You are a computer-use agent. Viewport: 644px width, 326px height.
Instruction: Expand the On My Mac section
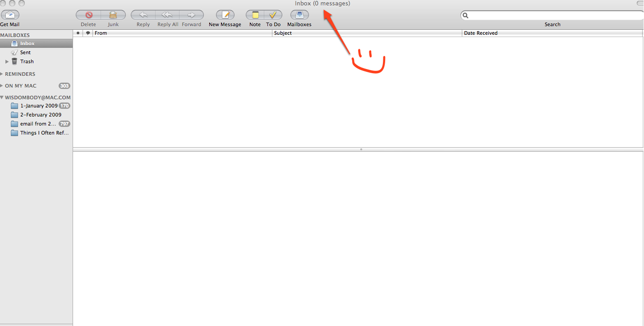pyautogui.click(x=2, y=86)
